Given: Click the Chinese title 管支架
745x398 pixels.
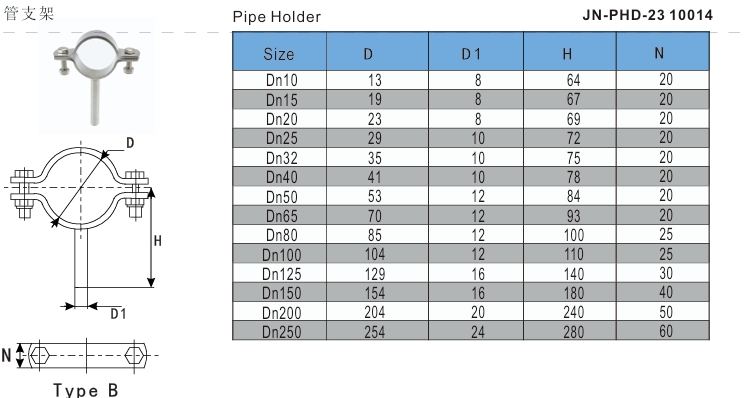Looking at the screenshot, I should (29, 13).
